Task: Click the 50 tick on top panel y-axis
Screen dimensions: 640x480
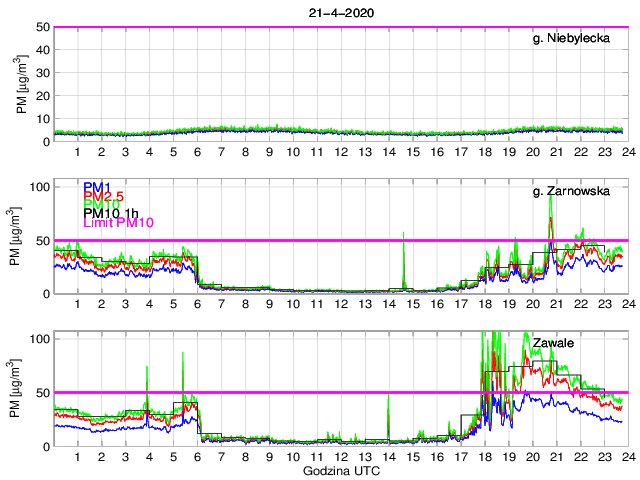Action: [x=42, y=27]
